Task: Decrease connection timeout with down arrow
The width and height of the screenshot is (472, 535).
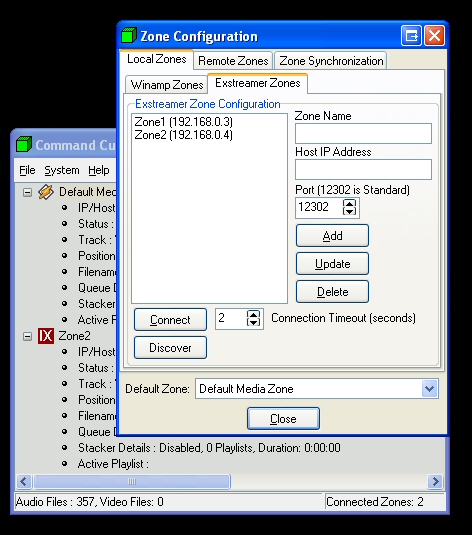Action: coord(253,322)
